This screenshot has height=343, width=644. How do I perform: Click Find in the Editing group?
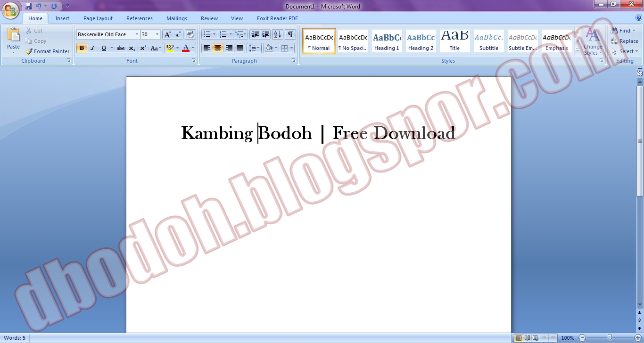coord(624,31)
